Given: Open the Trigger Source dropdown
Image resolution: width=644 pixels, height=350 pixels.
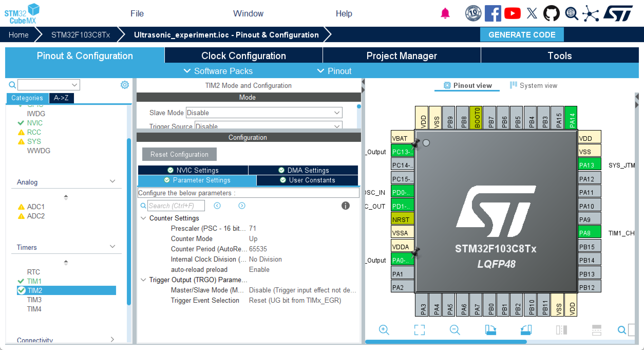Looking at the screenshot, I should tap(269, 125).
